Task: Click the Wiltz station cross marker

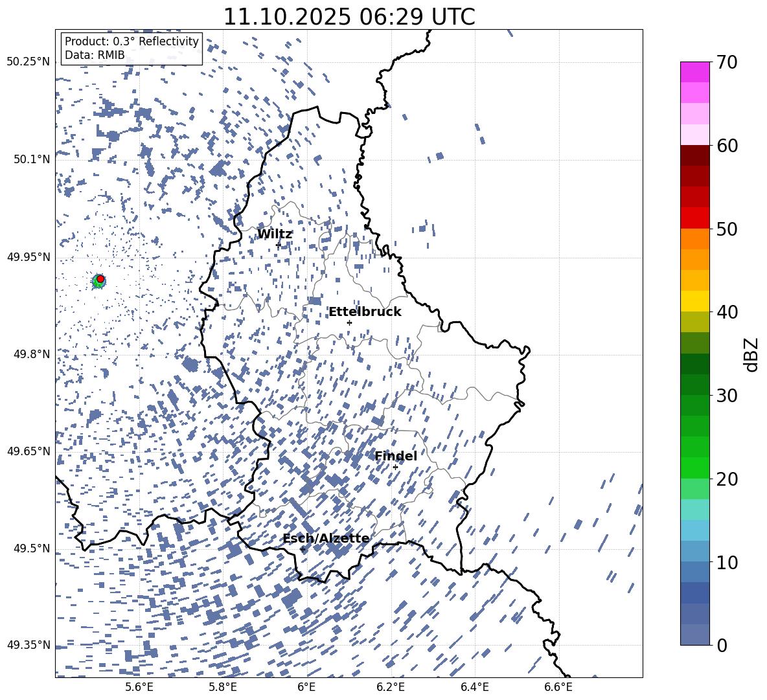Action: tap(279, 245)
